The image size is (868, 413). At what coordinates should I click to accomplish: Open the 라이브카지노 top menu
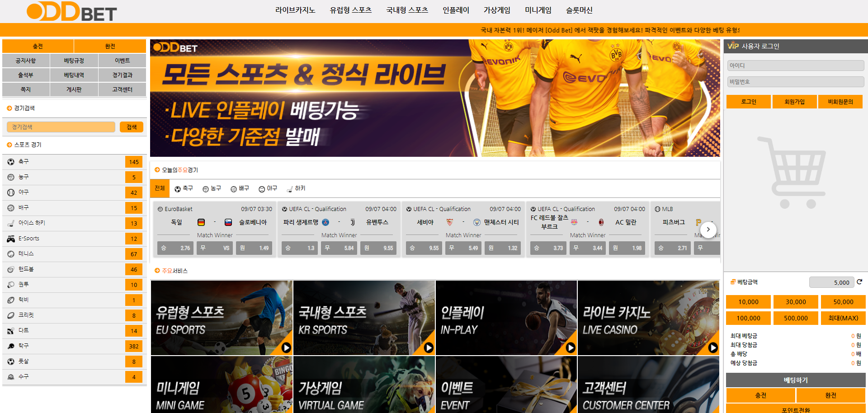coord(295,10)
